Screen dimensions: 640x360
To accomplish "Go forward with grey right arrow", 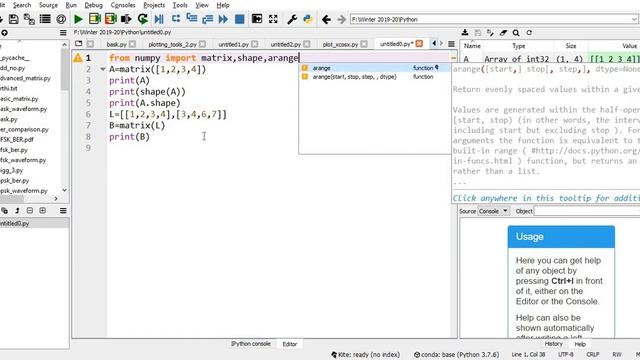I will click(x=341, y=19).
